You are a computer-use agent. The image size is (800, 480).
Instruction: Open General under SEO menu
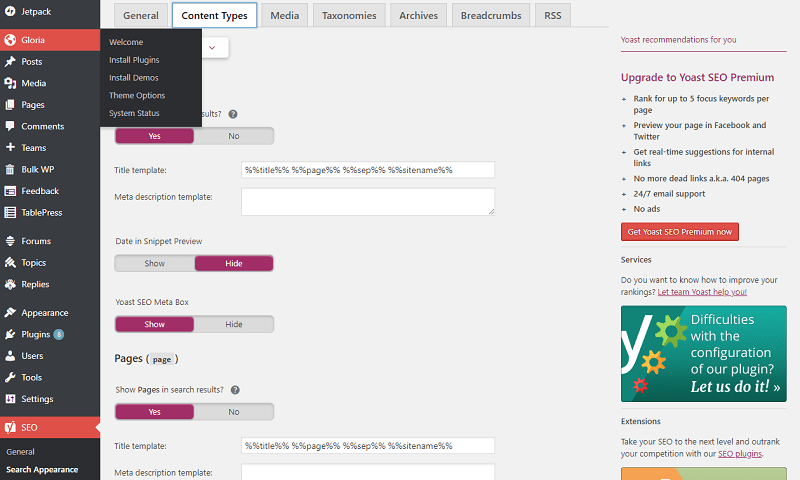pyautogui.click(x=20, y=452)
